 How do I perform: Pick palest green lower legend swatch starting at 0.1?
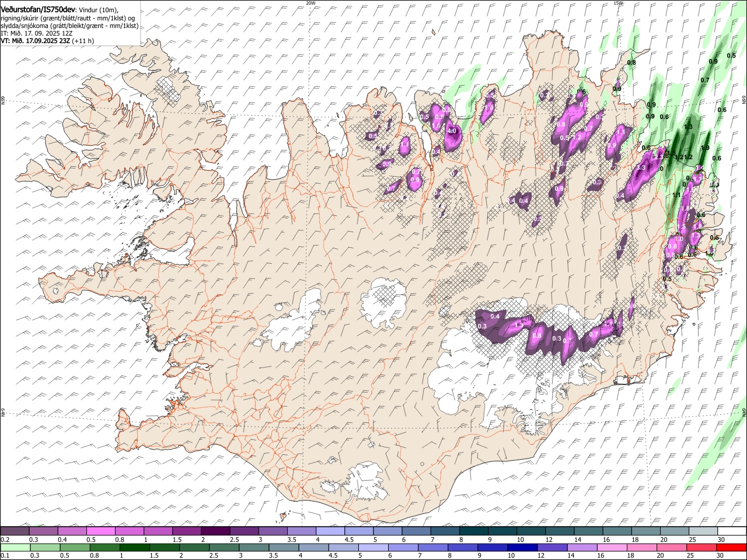15,547
